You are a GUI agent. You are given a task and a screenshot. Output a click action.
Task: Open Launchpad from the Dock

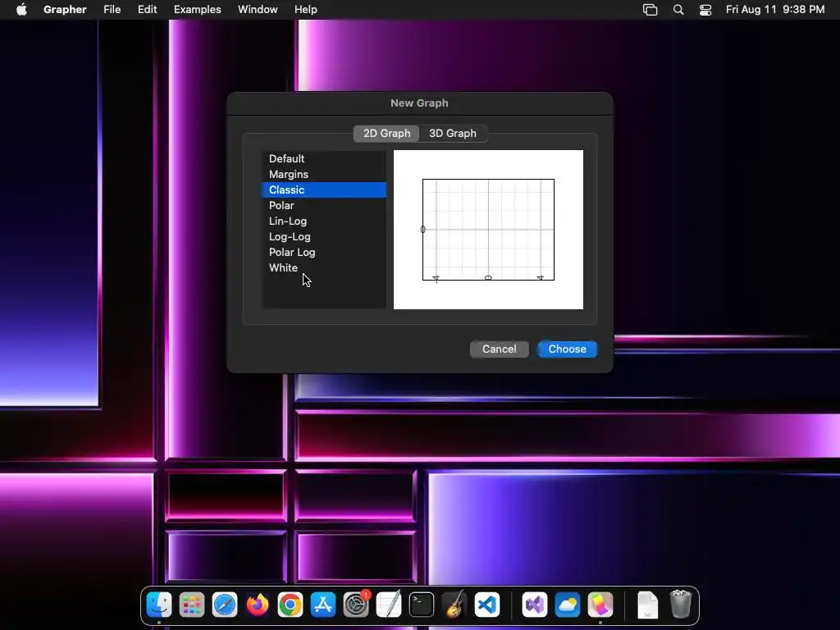click(192, 605)
